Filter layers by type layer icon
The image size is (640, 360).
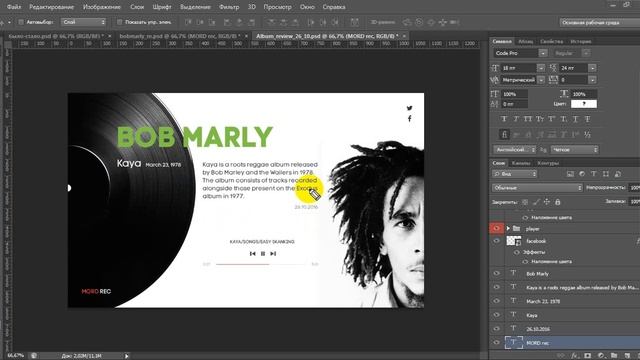(x=594, y=174)
